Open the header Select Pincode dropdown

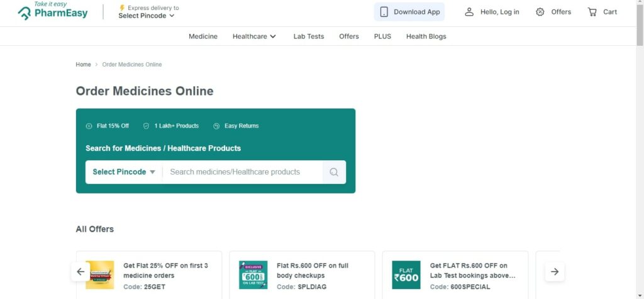point(146,16)
